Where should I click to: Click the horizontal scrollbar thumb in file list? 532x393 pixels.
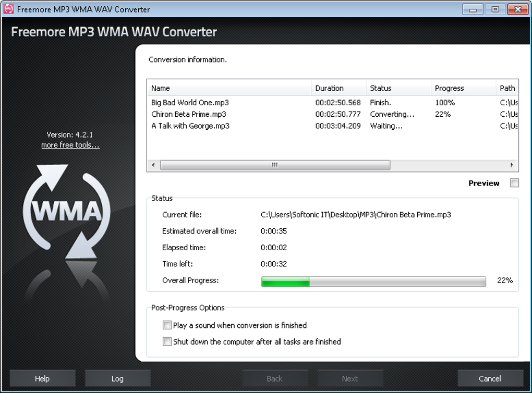[x=275, y=165]
